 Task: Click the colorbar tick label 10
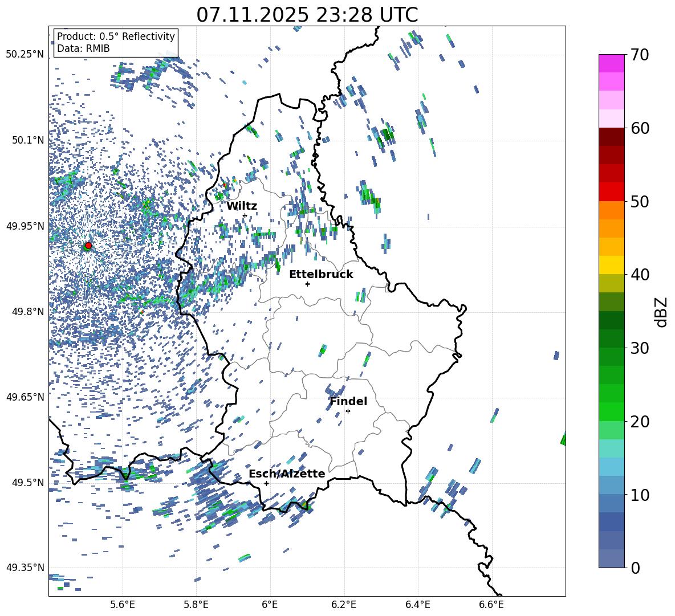click(640, 495)
